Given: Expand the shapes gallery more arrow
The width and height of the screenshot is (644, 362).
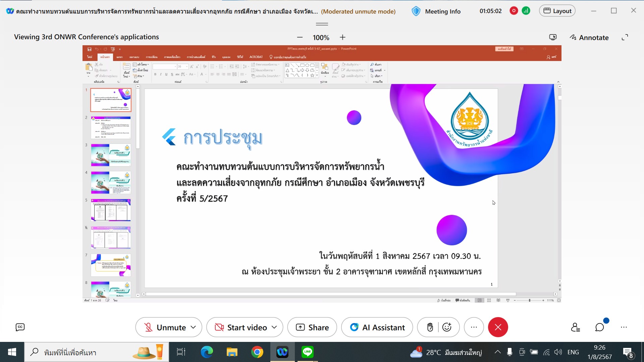Looking at the screenshot, I should pyautogui.click(x=317, y=76).
